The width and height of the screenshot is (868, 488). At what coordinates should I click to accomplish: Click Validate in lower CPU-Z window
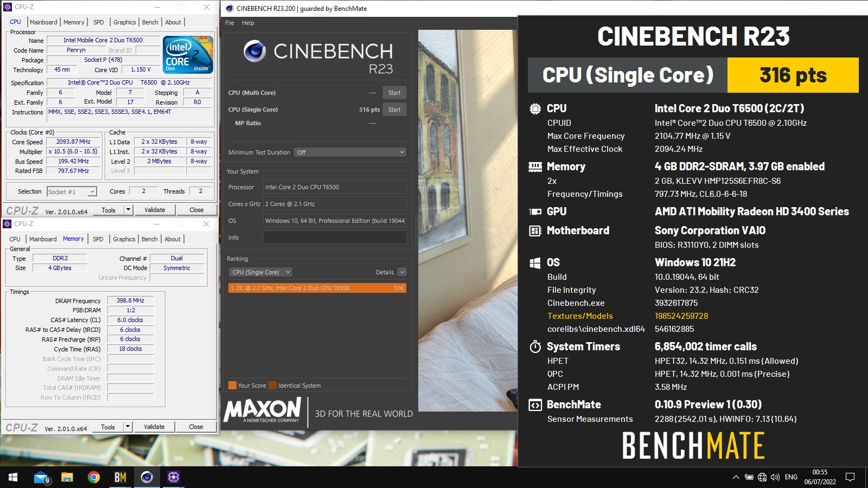154,427
